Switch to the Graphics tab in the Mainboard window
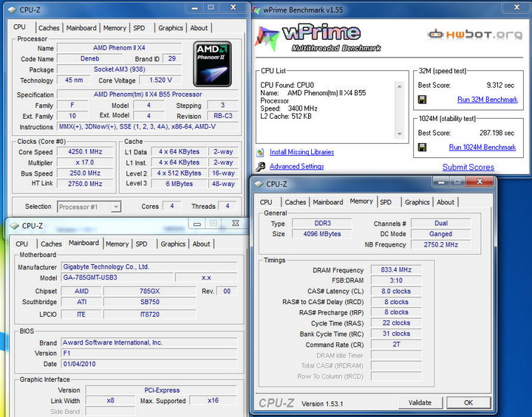Viewport: 532px width, 417px height. pyautogui.click(x=173, y=244)
